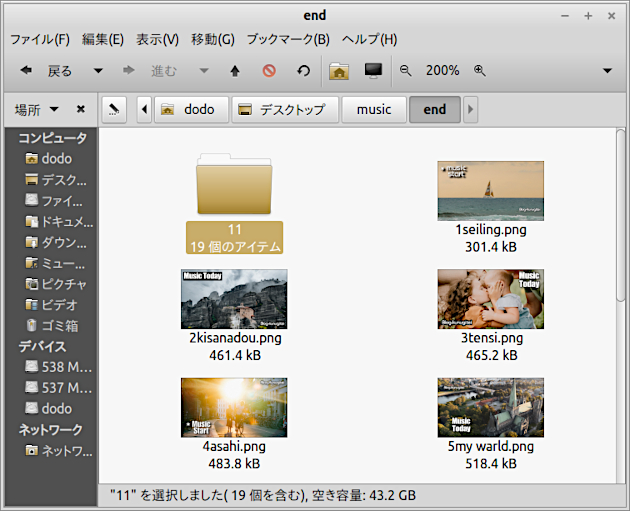Click the 4asahi.png file name
This screenshot has width=630, height=511.
click(x=234, y=447)
